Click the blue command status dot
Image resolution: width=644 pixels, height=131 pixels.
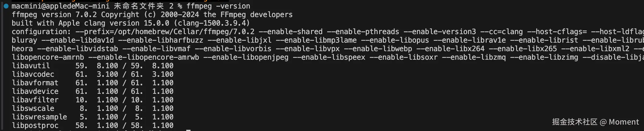click(x=6, y=6)
